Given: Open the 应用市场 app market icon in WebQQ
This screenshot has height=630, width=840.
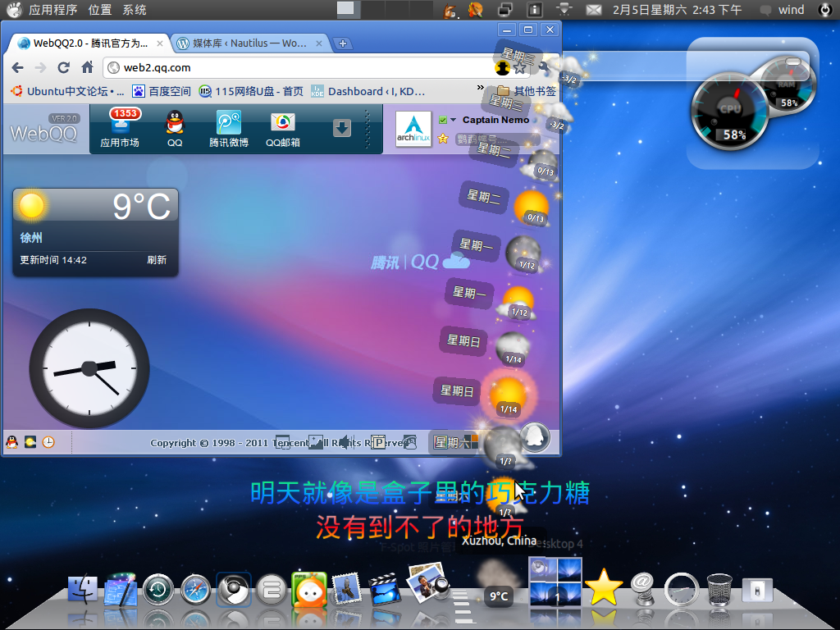Looking at the screenshot, I should (x=121, y=129).
